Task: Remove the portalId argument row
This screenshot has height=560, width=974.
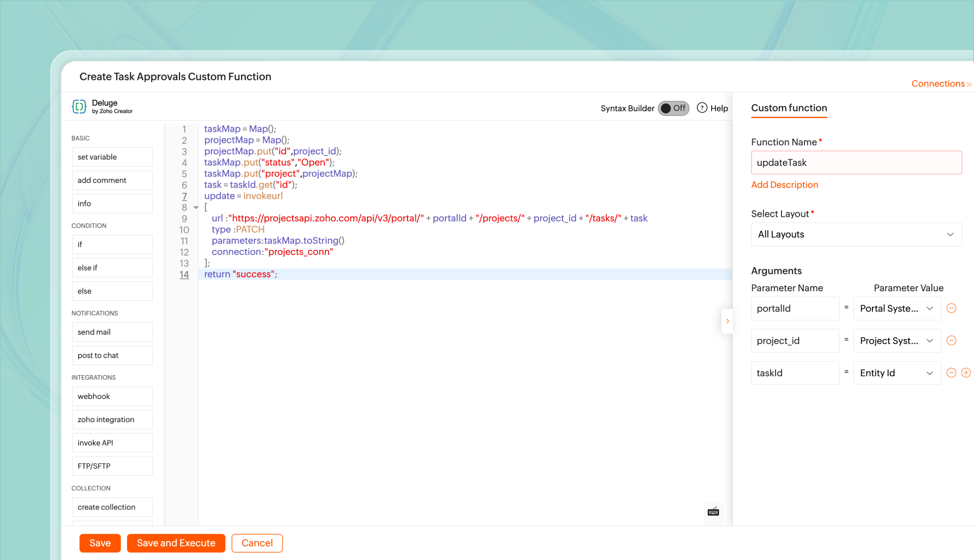Action: click(x=951, y=308)
